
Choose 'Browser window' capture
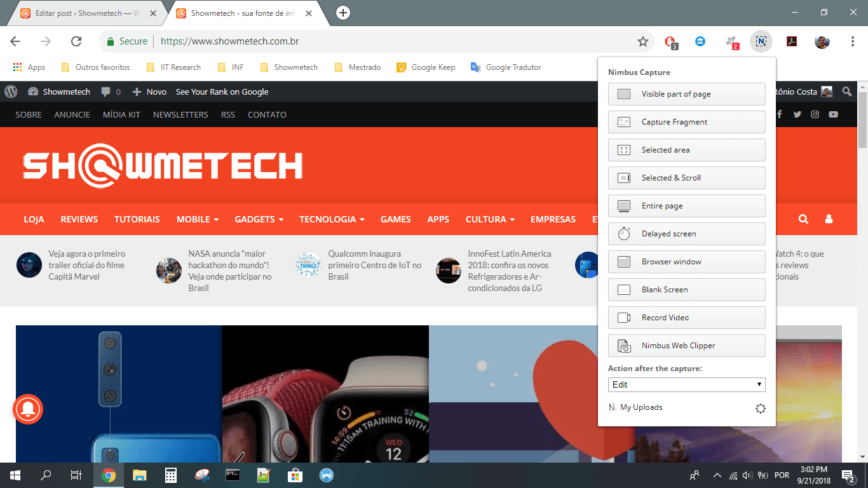(687, 262)
